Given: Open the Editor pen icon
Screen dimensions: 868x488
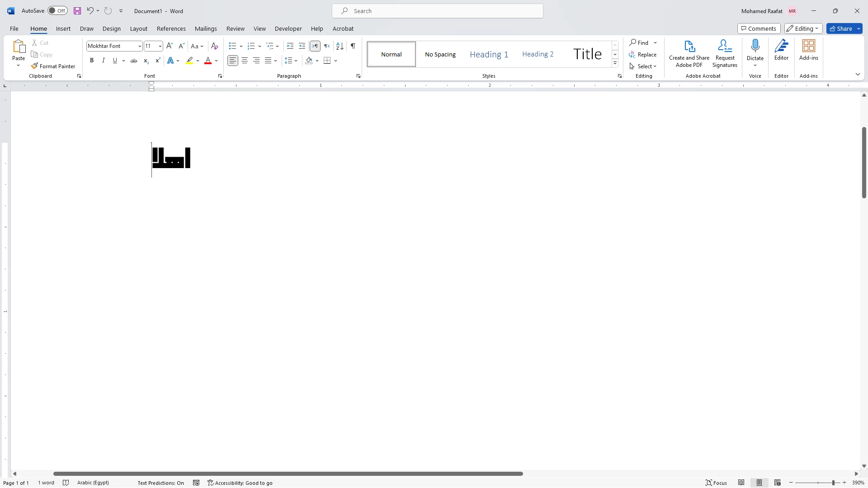Looking at the screenshot, I should (781, 46).
